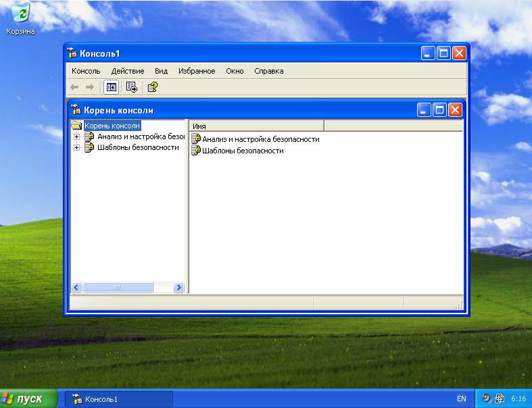Maximize the Корень консоли child window
The width and height of the screenshot is (532, 408).
439,110
